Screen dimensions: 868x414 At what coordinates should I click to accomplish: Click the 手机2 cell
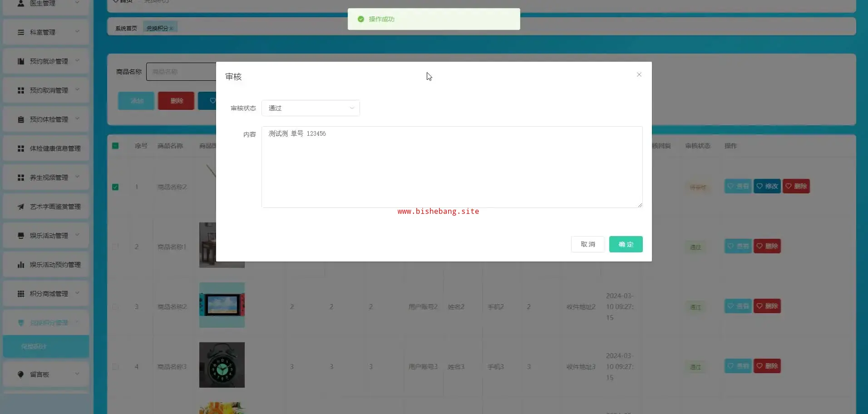tap(496, 307)
